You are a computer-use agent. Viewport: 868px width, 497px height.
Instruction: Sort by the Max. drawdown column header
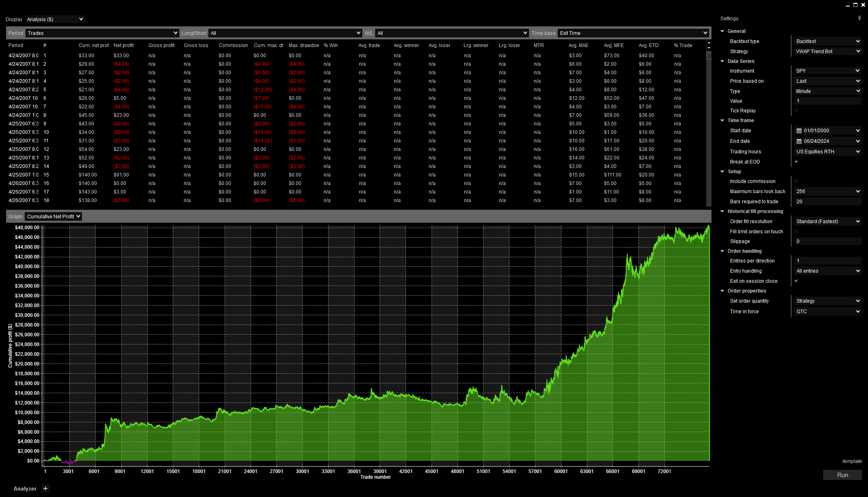(304, 45)
